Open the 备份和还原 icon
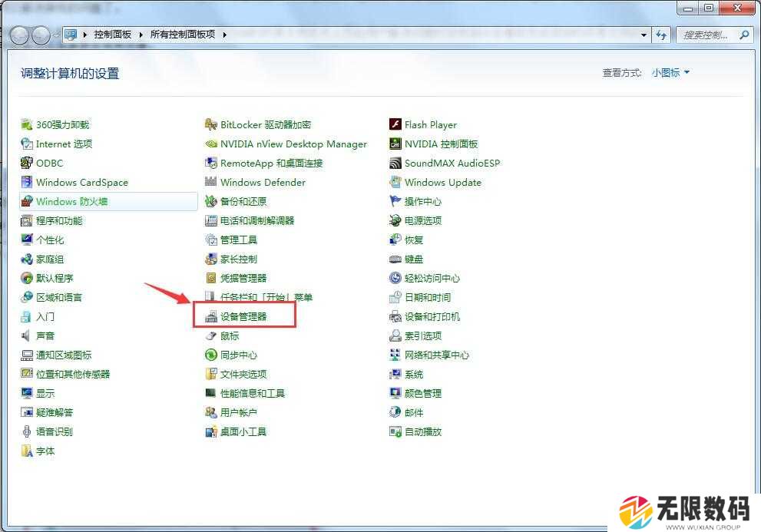761x532 pixels. (x=210, y=201)
